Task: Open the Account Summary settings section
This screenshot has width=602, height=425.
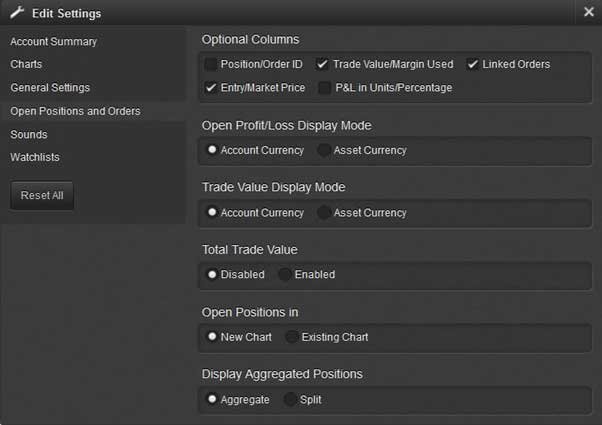Action: pyautogui.click(x=54, y=41)
